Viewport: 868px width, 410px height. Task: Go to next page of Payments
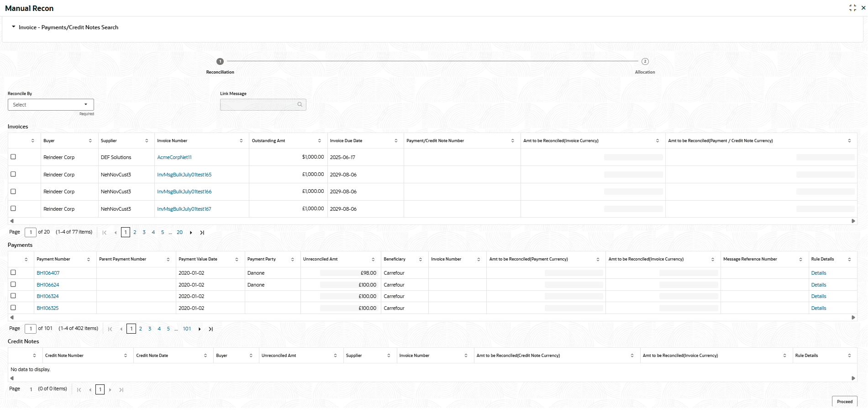200,329
